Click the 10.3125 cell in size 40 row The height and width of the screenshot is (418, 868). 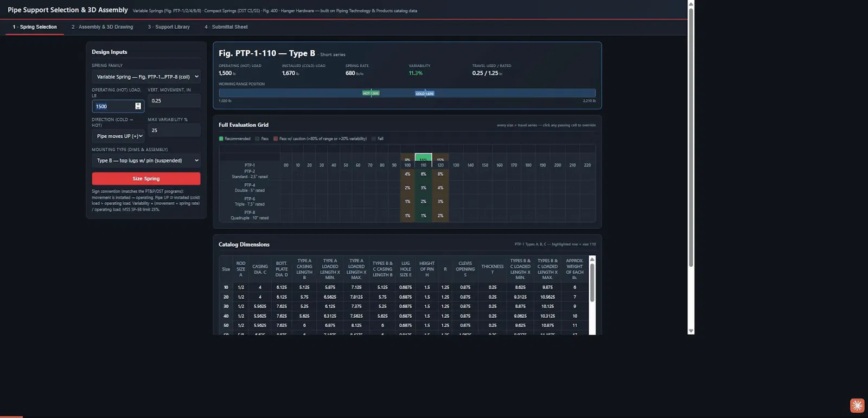(x=547, y=316)
